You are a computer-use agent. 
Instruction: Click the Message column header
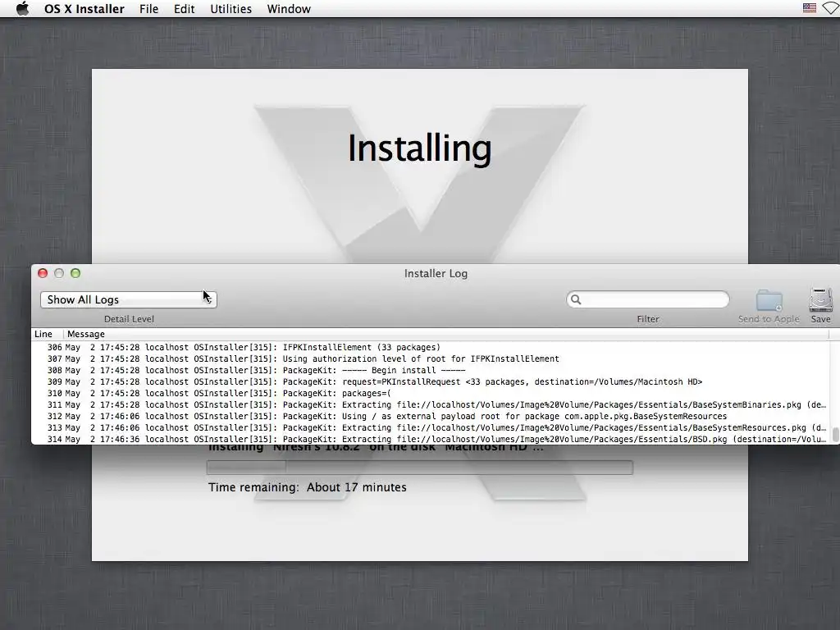point(445,334)
